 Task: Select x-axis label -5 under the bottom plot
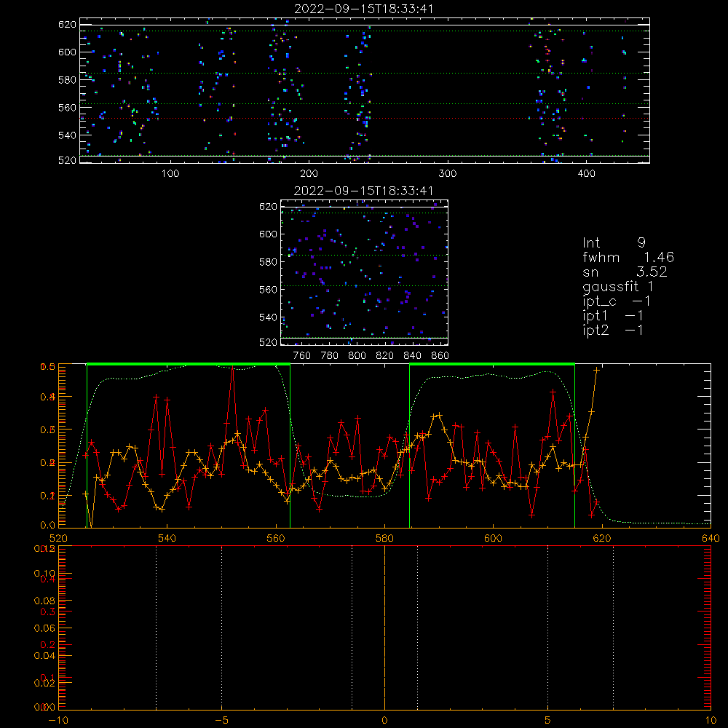[x=221, y=720]
